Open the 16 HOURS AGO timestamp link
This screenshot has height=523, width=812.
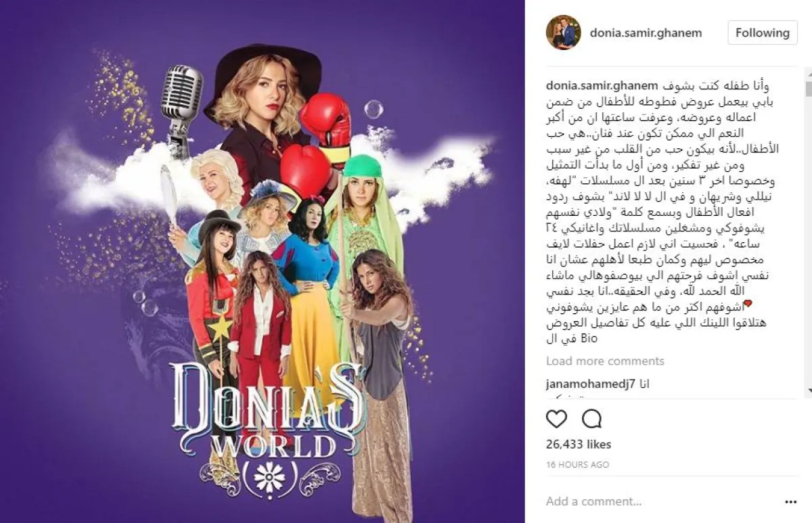click(x=577, y=465)
